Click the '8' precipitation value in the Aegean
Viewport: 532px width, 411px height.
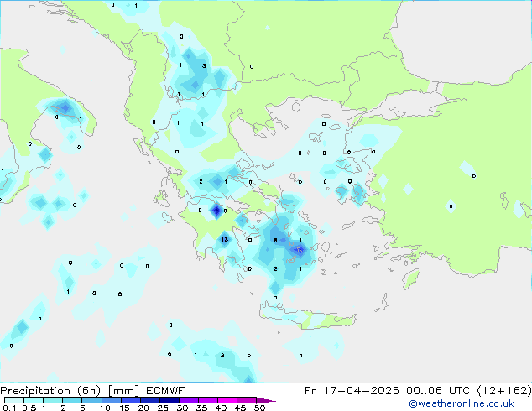275,240
